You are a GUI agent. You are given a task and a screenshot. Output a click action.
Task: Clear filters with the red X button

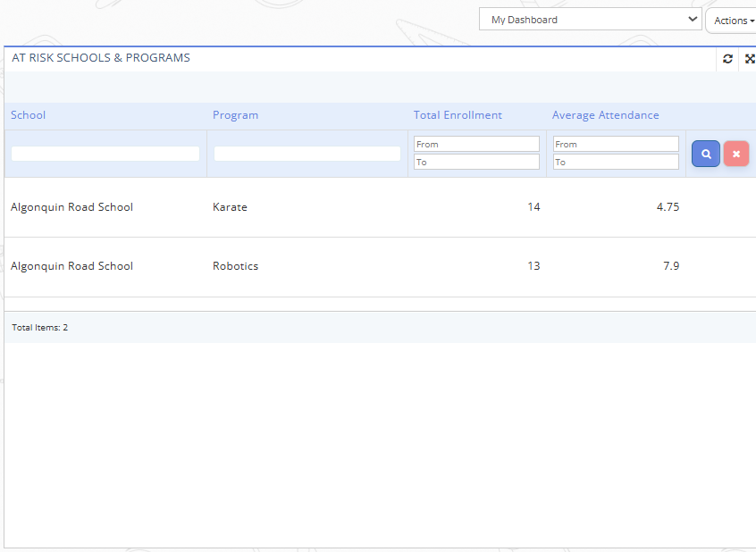(736, 154)
